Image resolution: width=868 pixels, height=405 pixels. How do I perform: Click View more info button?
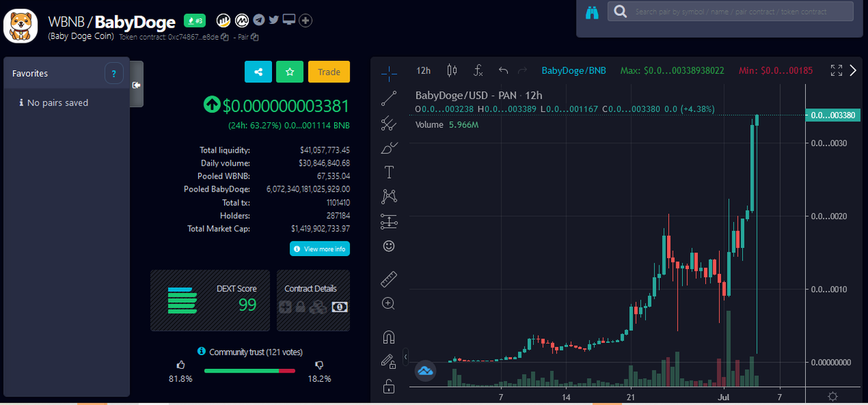320,249
